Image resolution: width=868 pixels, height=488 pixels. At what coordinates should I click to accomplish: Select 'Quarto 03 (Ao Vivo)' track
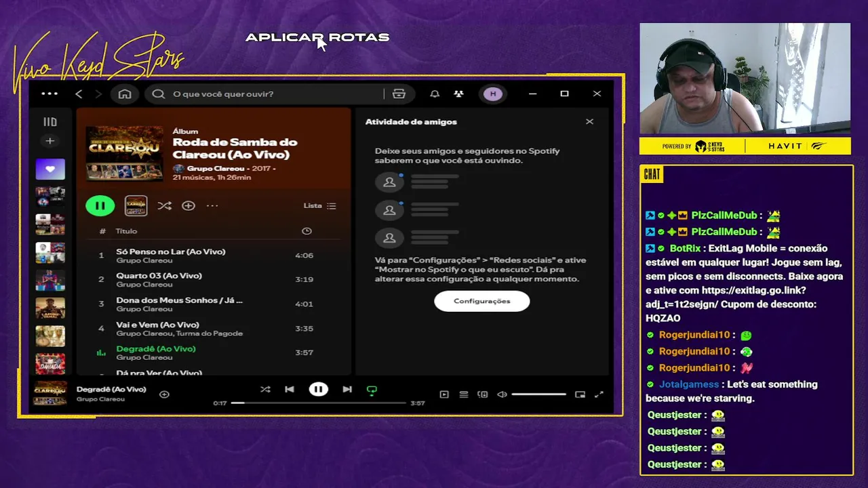214,279
